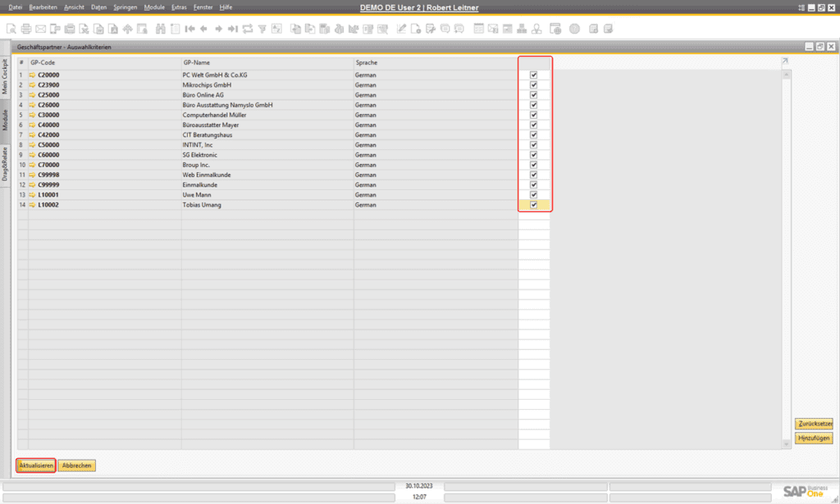Open the Module menu
This screenshot has height=504, width=840.
pyautogui.click(x=153, y=7)
